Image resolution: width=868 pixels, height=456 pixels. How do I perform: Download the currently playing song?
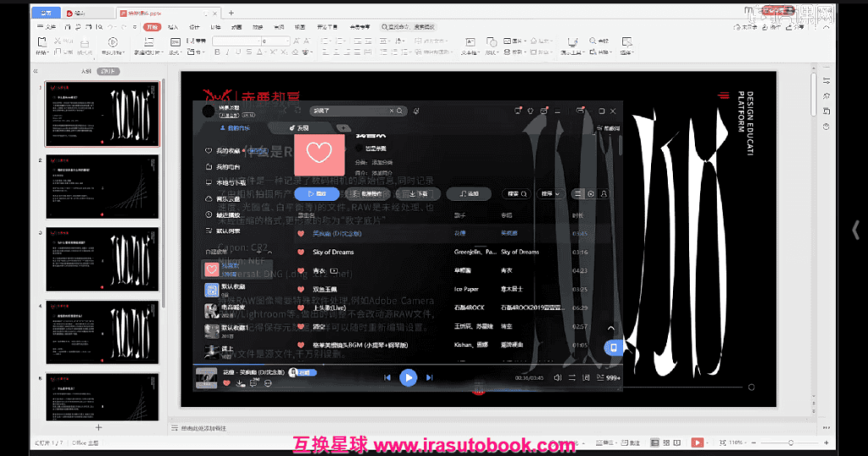click(x=240, y=383)
